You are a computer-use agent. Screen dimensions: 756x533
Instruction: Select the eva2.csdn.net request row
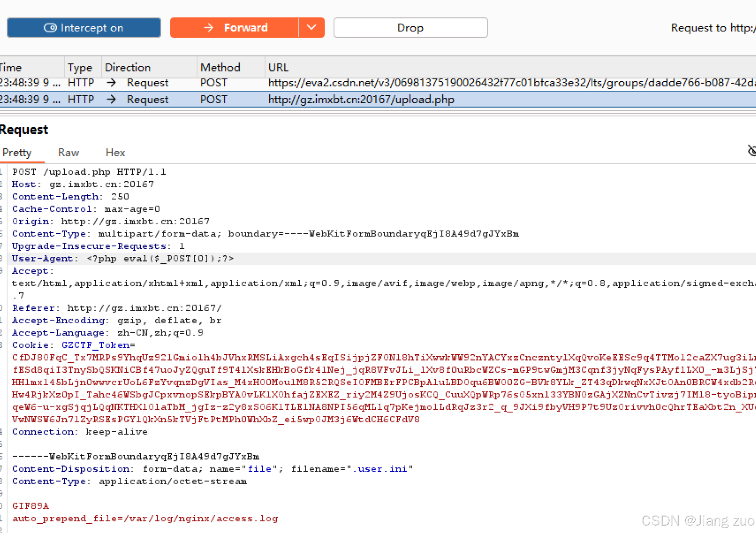[x=471, y=83]
